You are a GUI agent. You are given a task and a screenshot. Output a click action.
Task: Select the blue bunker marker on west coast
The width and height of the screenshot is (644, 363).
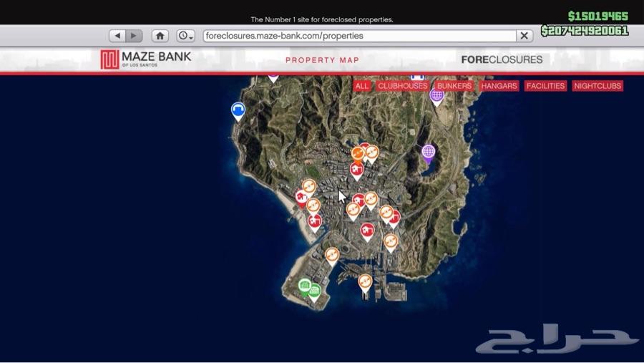click(238, 110)
